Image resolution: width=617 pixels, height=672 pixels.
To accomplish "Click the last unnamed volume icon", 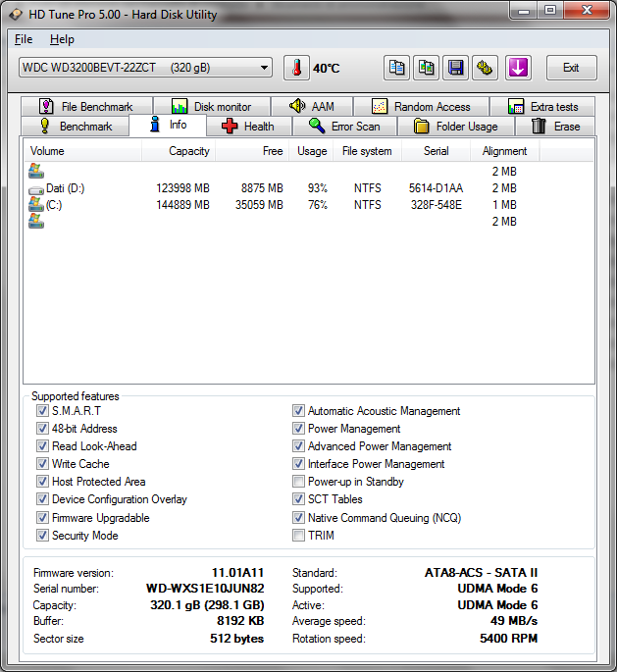I will click(36, 221).
